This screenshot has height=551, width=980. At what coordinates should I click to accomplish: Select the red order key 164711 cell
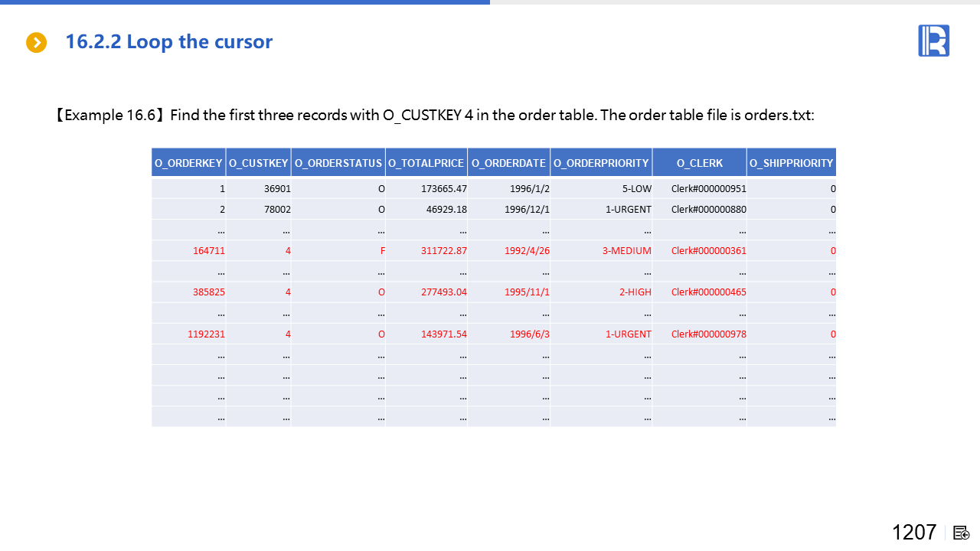[x=208, y=251]
